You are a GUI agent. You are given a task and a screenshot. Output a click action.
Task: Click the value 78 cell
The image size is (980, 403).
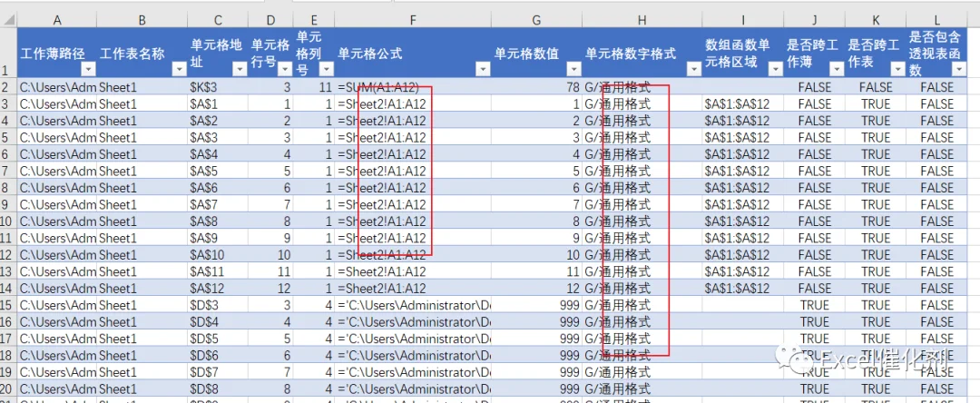[537, 87]
